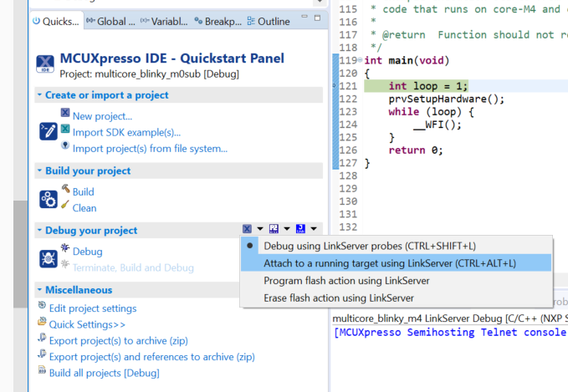Click Edit project settings link
The image size is (568, 392).
[93, 308]
